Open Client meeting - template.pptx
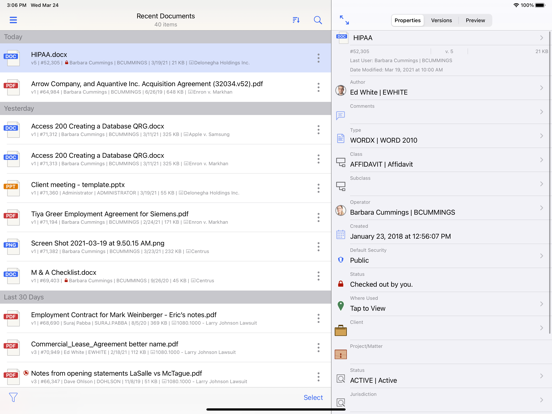This screenshot has width=552, height=414. (x=165, y=188)
